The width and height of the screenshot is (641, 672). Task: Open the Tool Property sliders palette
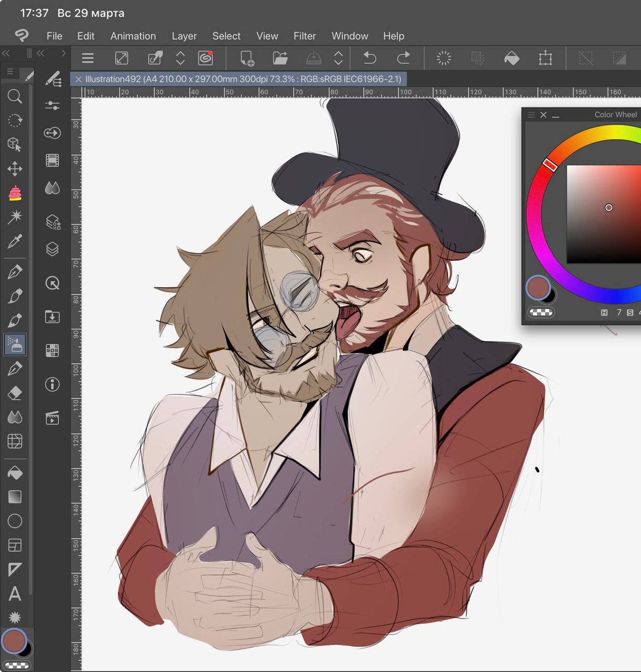[x=53, y=105]
